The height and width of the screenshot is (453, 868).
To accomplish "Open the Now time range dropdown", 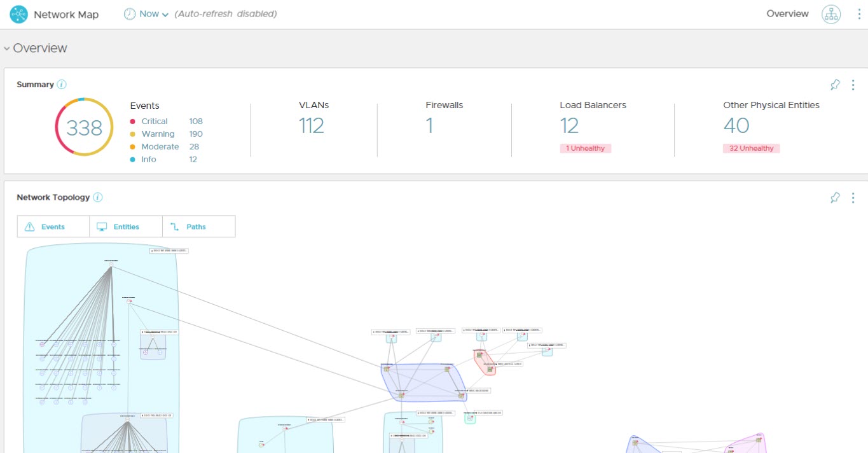I will tap(147, 14).
